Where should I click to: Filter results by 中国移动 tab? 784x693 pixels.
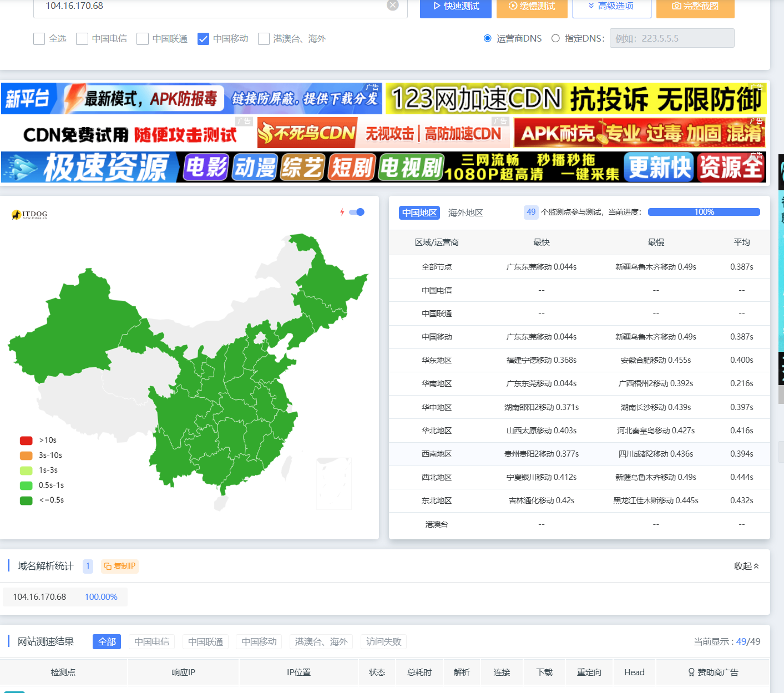click(259, 641)
